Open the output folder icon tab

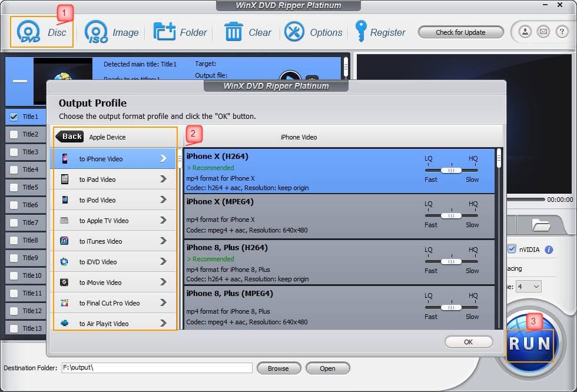[541, 225]
